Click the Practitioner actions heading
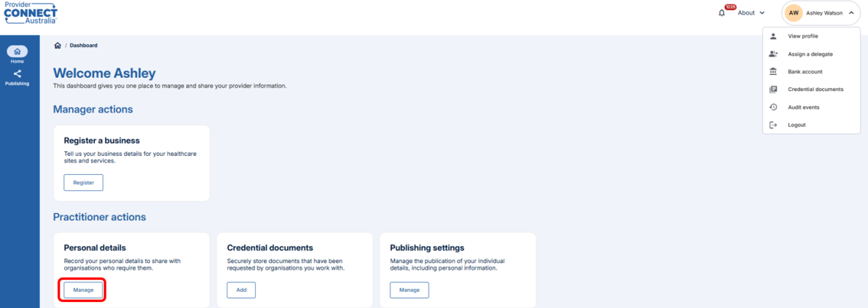Screen dimensions: 868x308 tap(99, 217)
